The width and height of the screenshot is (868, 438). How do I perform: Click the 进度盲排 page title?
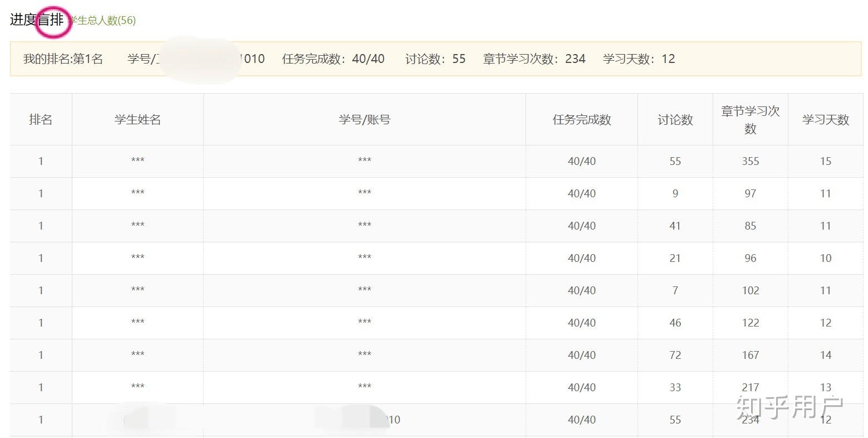tap(37, 20)
